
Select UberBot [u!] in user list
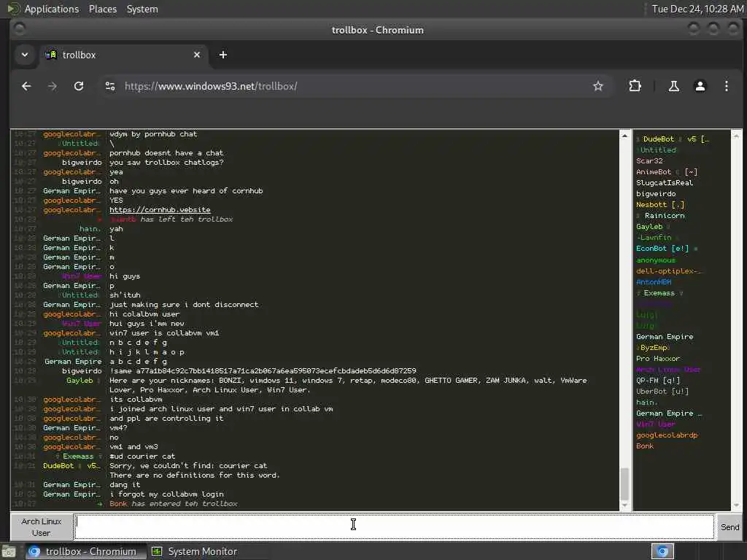pyautogui.click(x=662, y=392)
